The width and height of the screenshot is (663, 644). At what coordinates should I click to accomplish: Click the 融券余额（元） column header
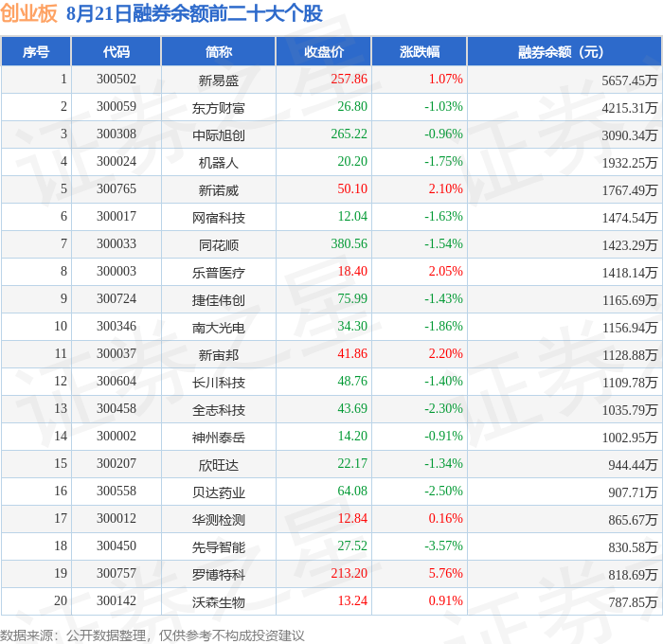[564, 51]
